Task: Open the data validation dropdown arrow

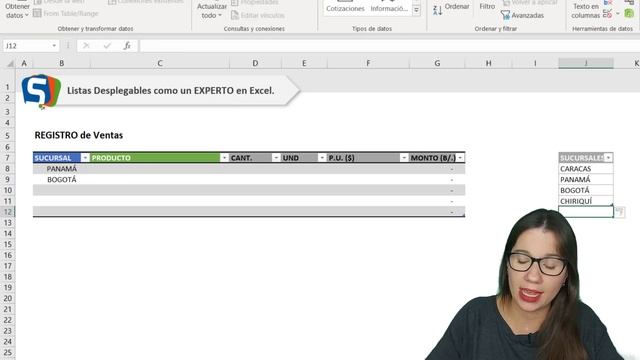Action: 618,14
